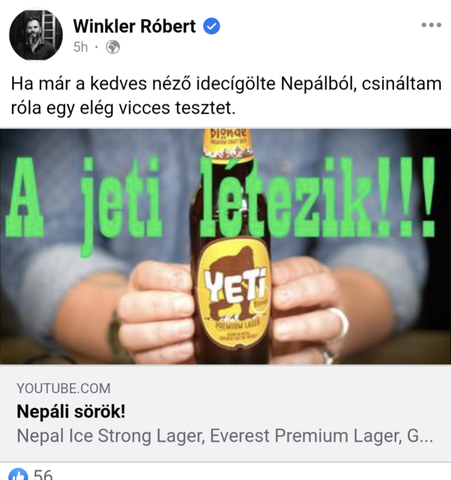This screenshot has width=451, height=480.
Task: Click the word 'tesztet' in post text
Action: point(205,108)
